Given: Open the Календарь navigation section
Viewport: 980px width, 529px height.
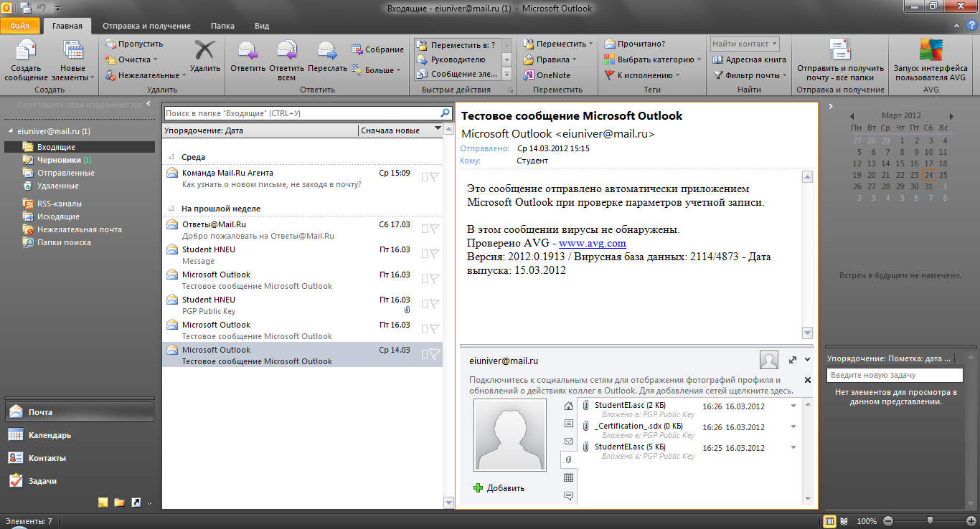Looking at the screenshot, I should pos(79,435).
